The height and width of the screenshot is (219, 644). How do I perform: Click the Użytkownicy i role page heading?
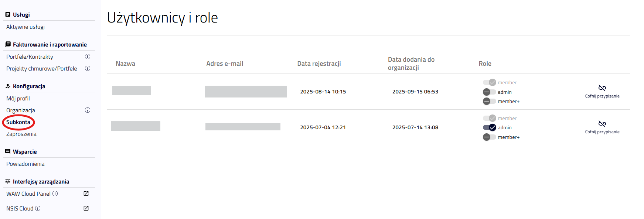pyautogui.click(x=162, y=17)
